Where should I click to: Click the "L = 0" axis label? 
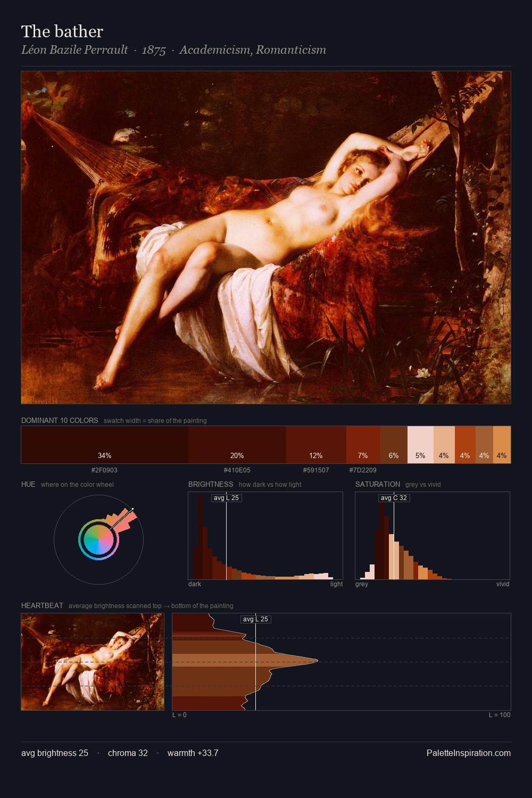tap(179, 715)
